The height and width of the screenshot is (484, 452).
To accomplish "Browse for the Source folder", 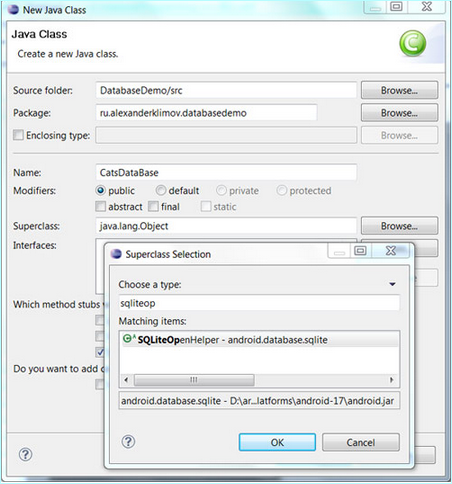I will coord(399,90).
